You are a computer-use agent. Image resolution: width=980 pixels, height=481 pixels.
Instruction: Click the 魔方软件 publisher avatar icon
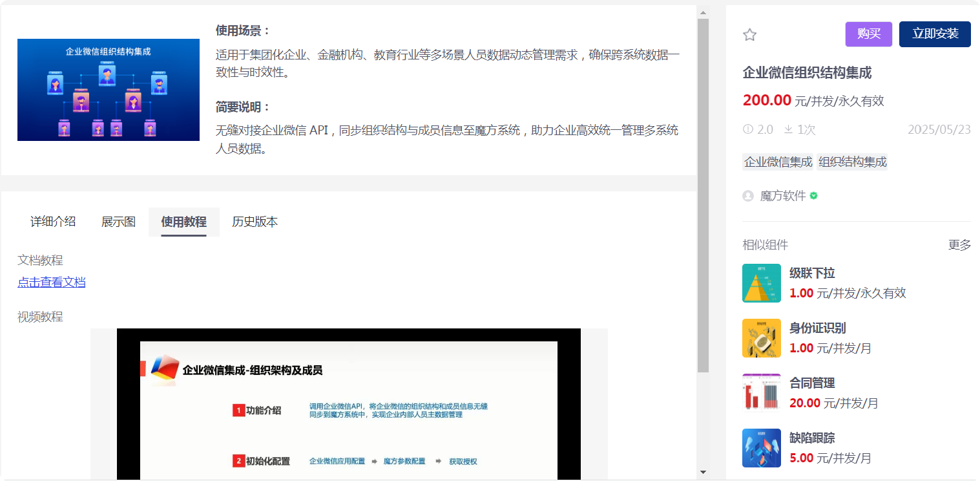(x=748, y=196)
